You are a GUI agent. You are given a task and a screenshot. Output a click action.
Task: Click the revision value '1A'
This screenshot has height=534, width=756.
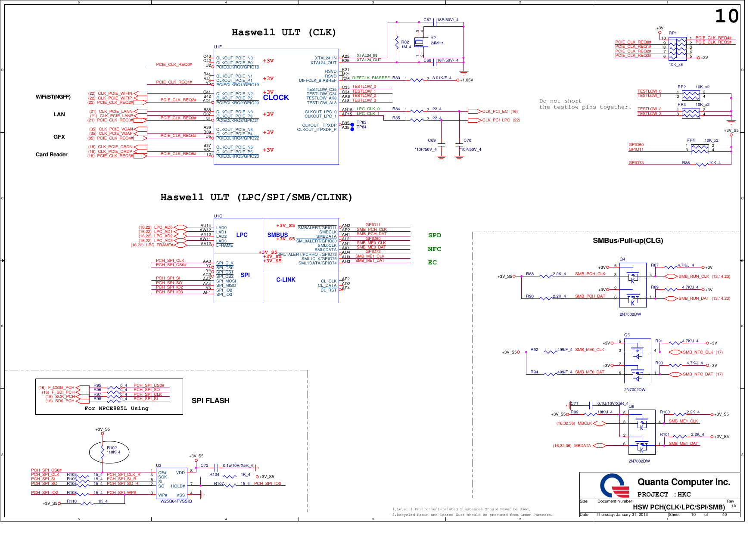coord(734,506)
